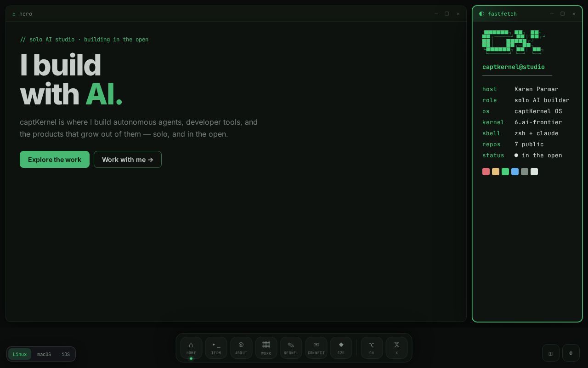Click the captkernel@studio text

tap(514, 67)
